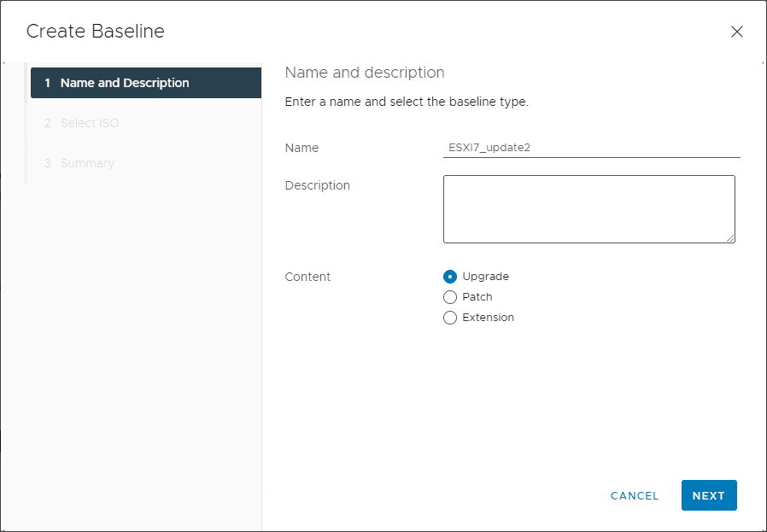
Task: Click the Description field label
Action: pos(317,185)
